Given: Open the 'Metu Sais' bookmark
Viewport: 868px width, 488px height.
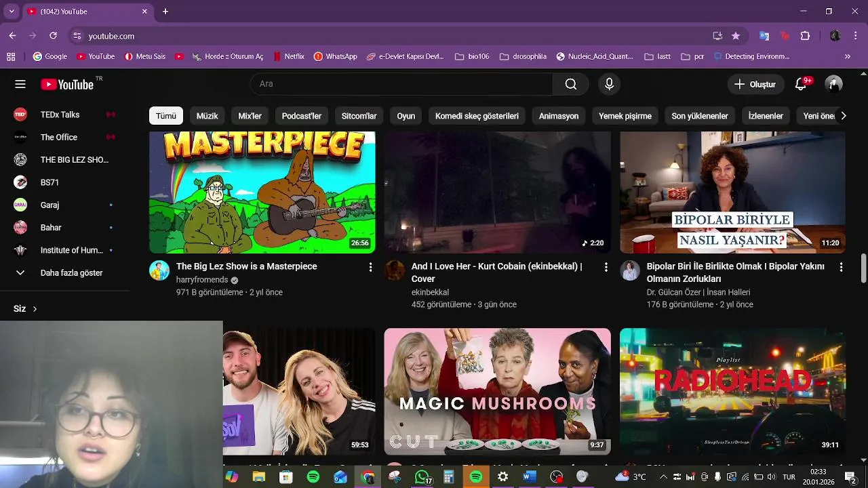Looking at the screenshot, I should tap(144, 56).
